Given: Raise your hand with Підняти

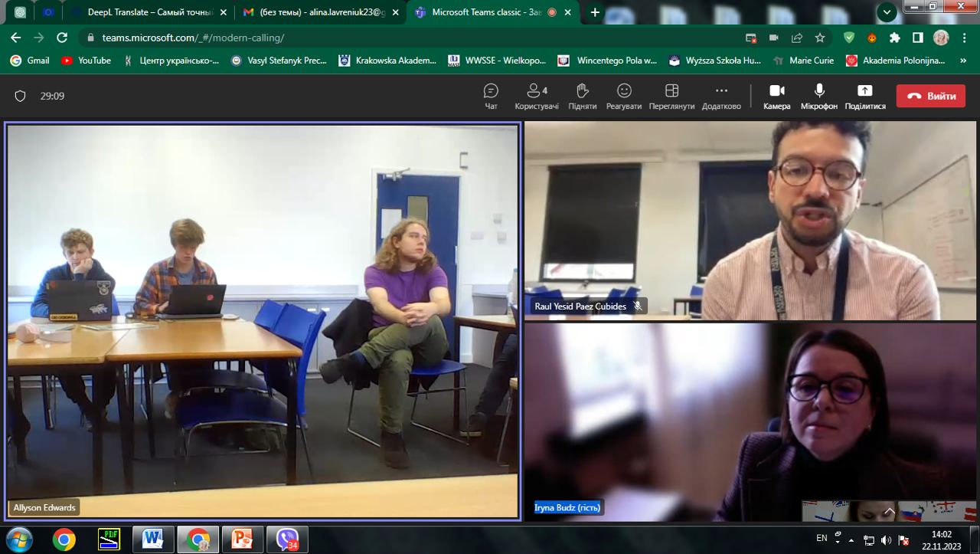Looking at the screenshot, I should 583,97.
